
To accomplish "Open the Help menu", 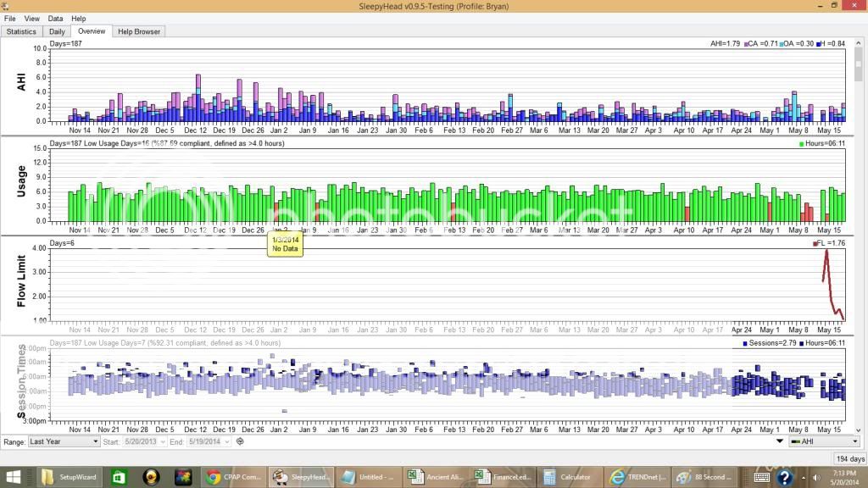I will pos(79,19).
